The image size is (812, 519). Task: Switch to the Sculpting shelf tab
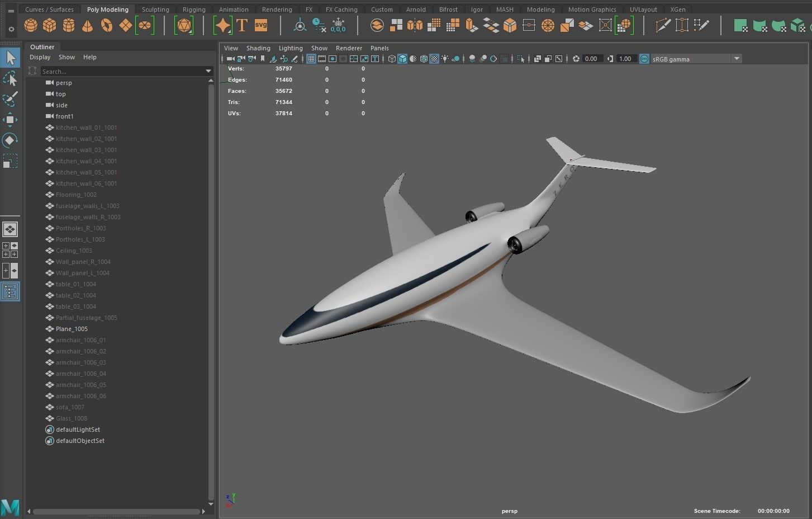click(155, 10)
